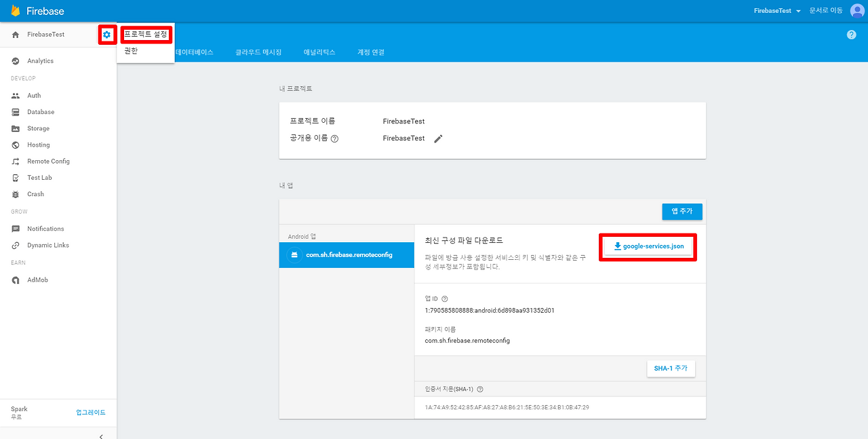Click the Dynamic Links chain icon
Image resolution: width=868 pixels, height=439 pixels.
(16, 246)
